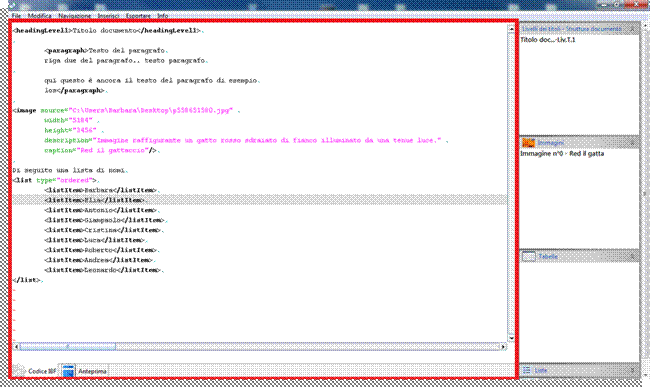Click the listItem Barbara line
Viewport: 650px width, 387px height.
101,190
